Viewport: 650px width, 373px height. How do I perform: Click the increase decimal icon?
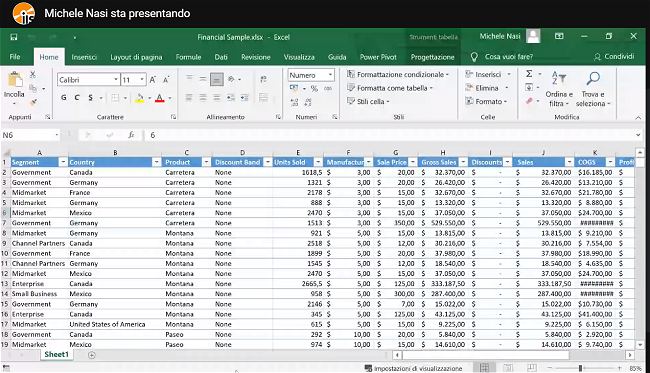coord(294,102)
